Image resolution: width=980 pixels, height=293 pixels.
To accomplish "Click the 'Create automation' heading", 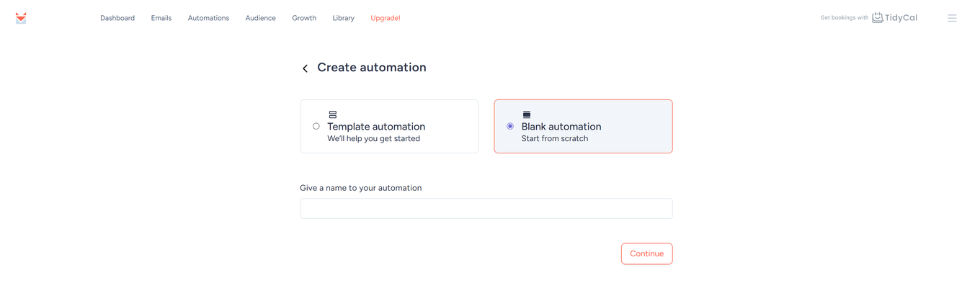I will click(x=372, y=68).
